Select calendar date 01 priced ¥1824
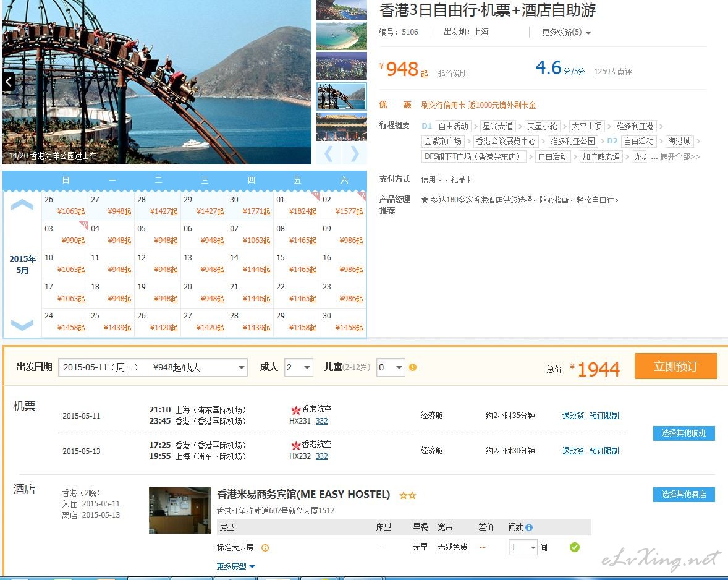The width and height of the screenshot is (728, 580). pyautogui.click(x=297, y=206)
